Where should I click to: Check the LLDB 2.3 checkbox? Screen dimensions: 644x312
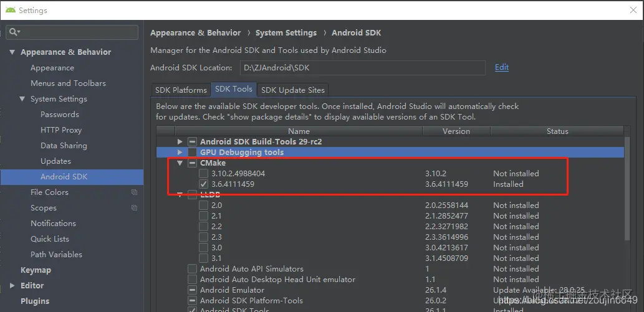(203, 237)
